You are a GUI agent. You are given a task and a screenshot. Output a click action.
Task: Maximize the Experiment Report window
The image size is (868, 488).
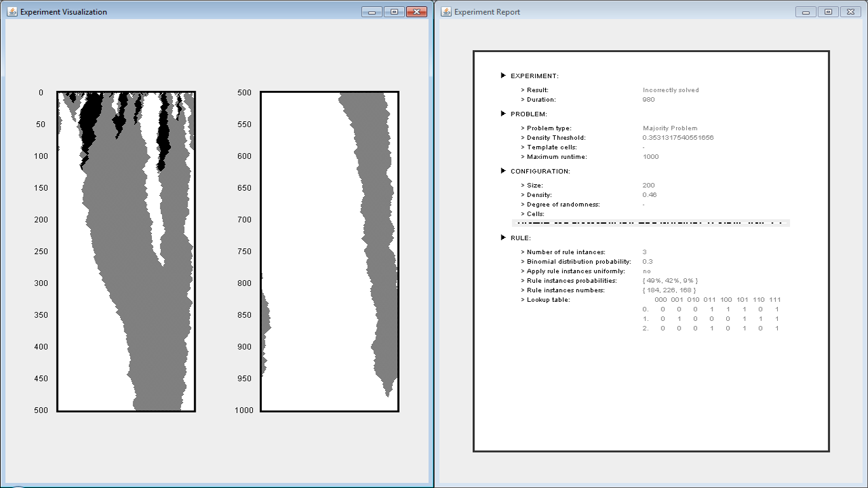(827, 12)
